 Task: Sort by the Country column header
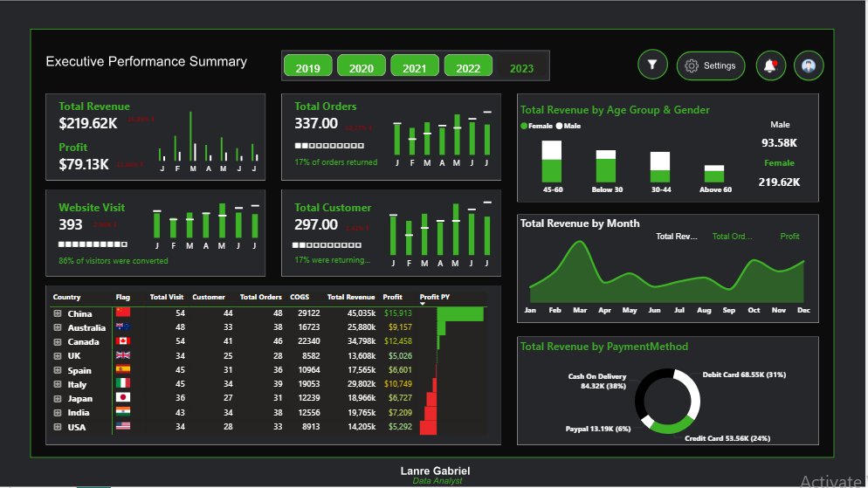coord(66,297)
